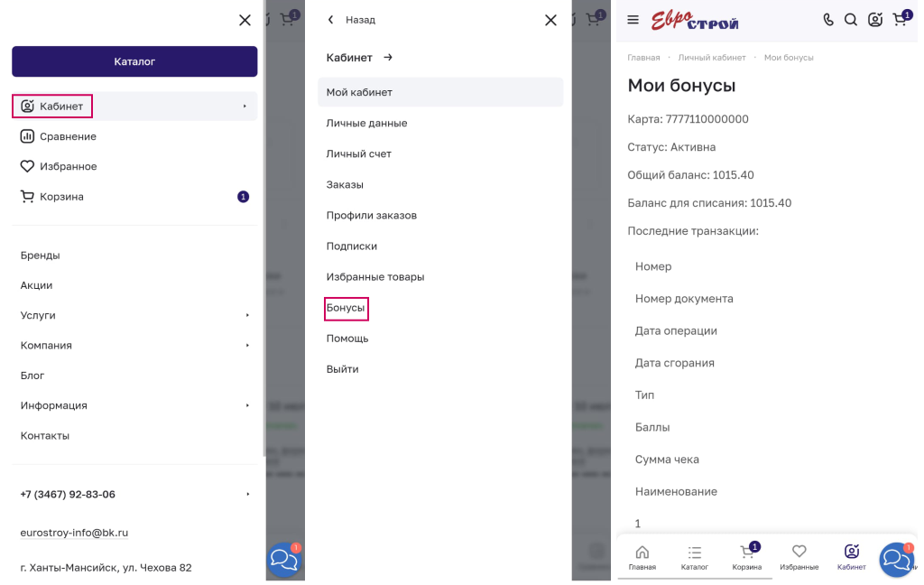Click the purple Каталог button
Viewport: 924px width, 585px height.
[134, 61]
